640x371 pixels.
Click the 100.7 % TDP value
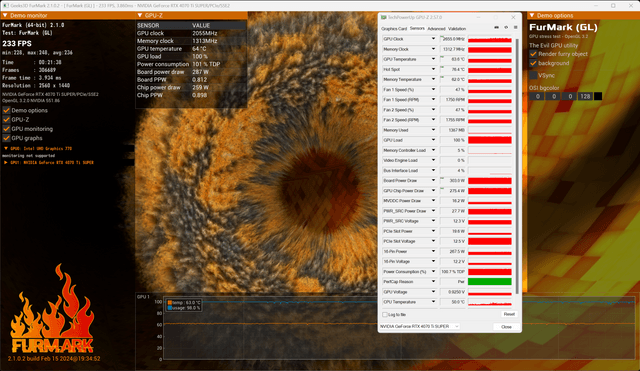pyautogui.click(x=453, y=272)
